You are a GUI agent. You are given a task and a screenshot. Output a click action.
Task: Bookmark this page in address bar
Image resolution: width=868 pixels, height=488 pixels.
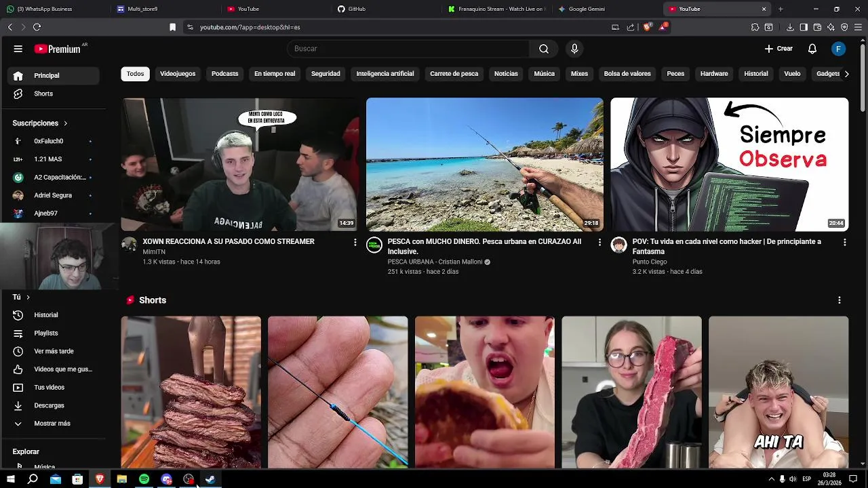click(x=172, y=27)
